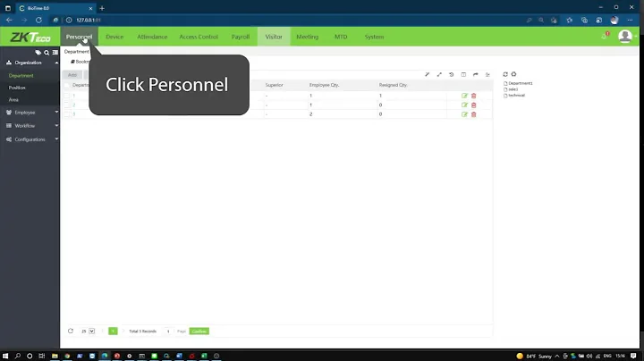The image size is (644, 361).
Task: Open department code 1 link
Action: point(74,96)
